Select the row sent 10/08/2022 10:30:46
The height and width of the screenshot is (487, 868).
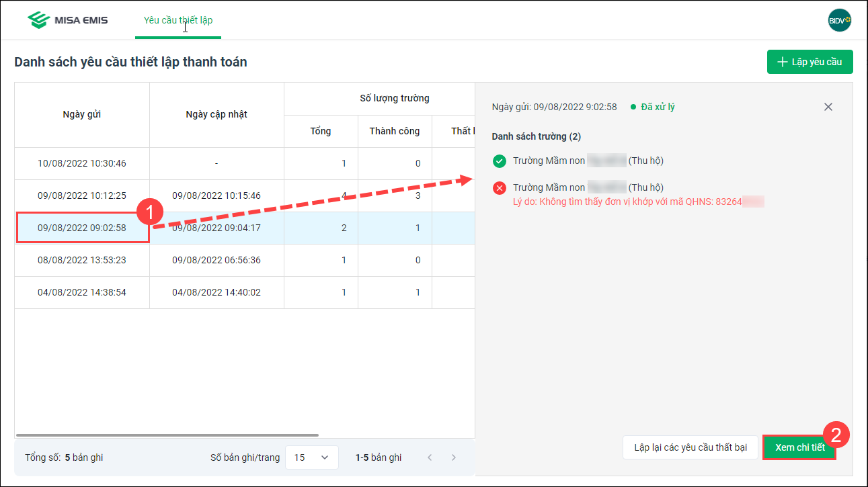tap(82, 163)
